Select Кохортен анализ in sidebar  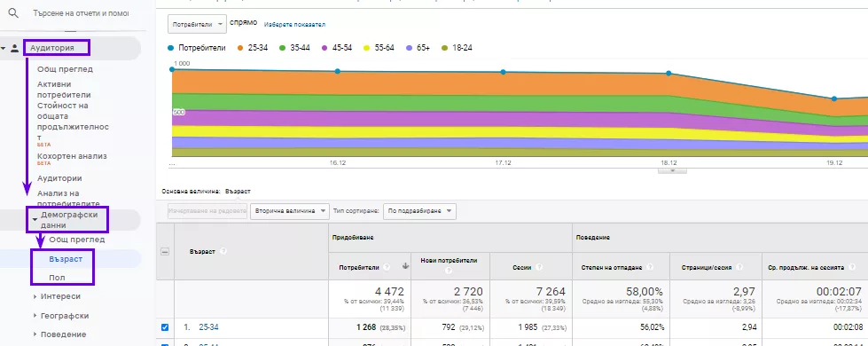[72, 156]
